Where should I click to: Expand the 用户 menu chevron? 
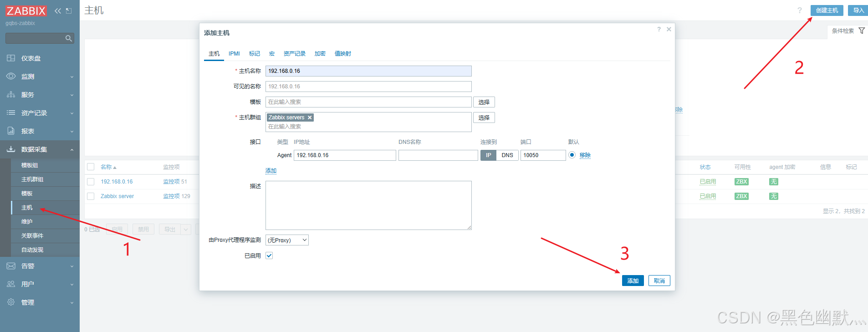tap(72, 285)
